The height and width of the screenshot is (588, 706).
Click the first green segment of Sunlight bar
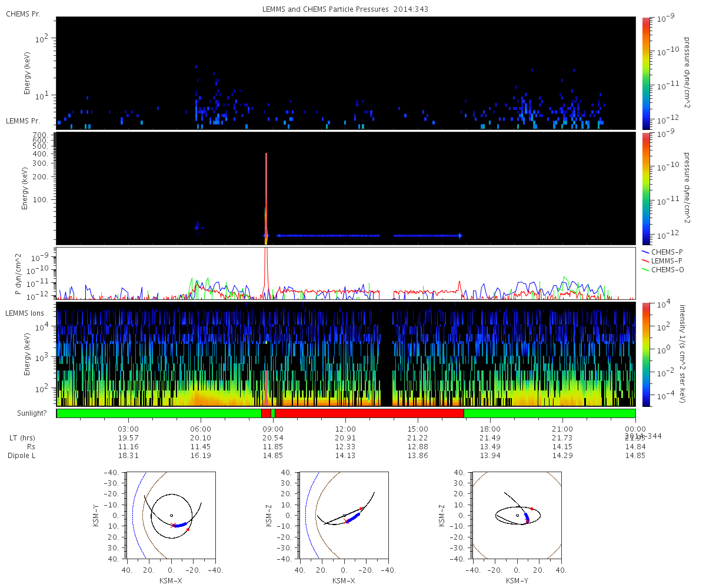(x=159, y=413)
